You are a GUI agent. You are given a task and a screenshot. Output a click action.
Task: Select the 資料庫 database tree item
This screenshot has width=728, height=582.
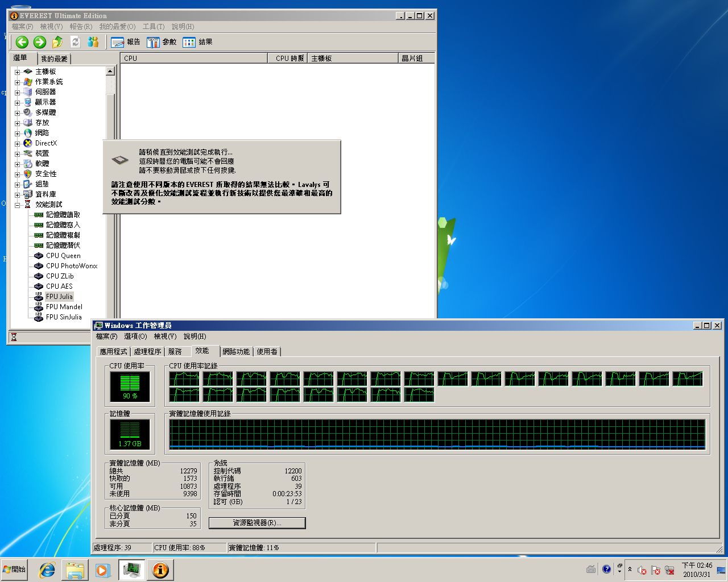45,194
